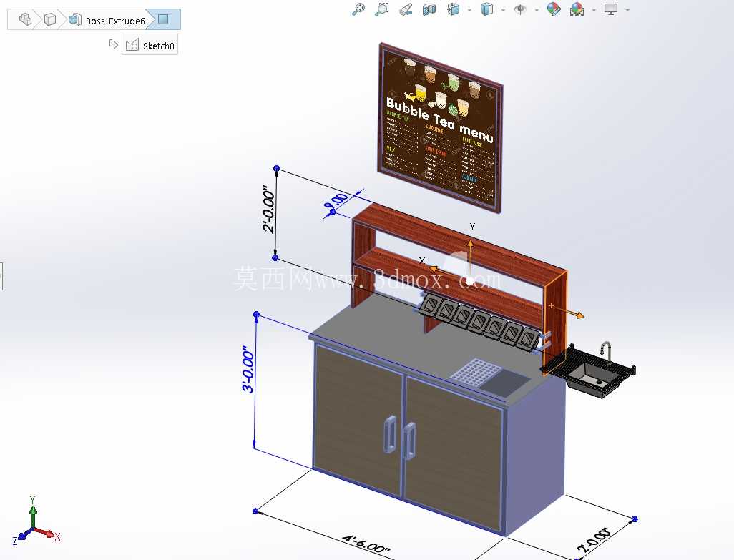The image size is (734, 560).
Task: Click the Apply Scene icon
Action: coord(577,9)
